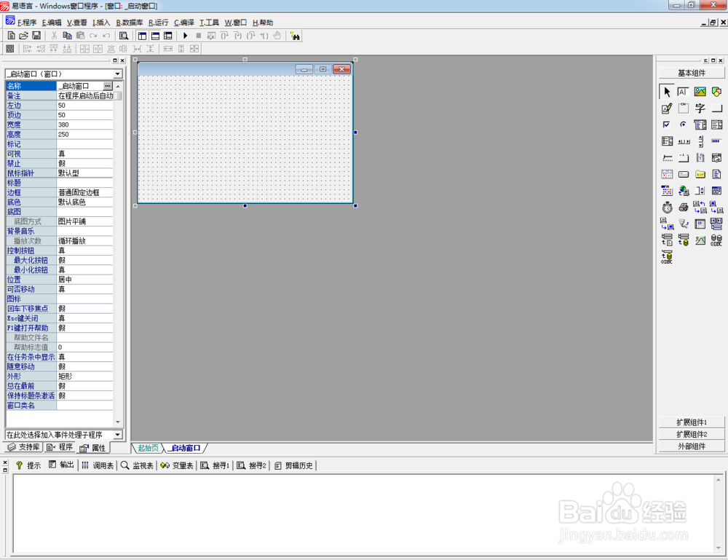Expand the 扩展组件1 component group

pos(692,422)
